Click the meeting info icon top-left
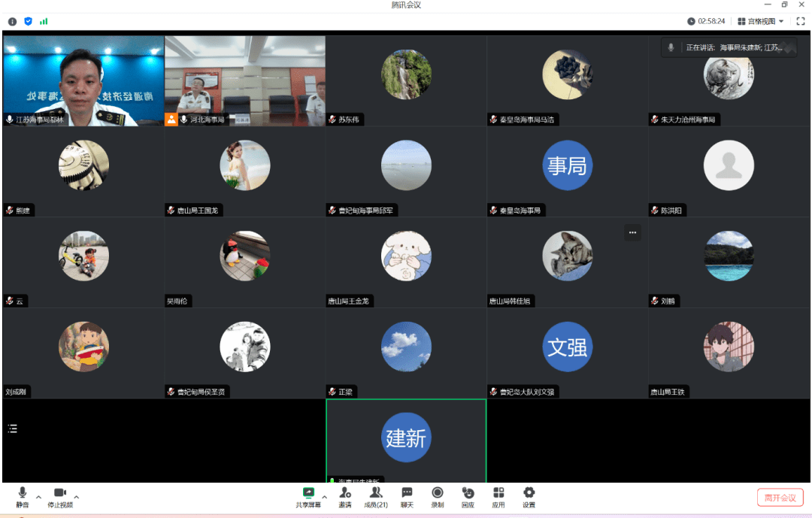Image resolution: width=812 pixels, height=518 pixels. click(12, 21)
